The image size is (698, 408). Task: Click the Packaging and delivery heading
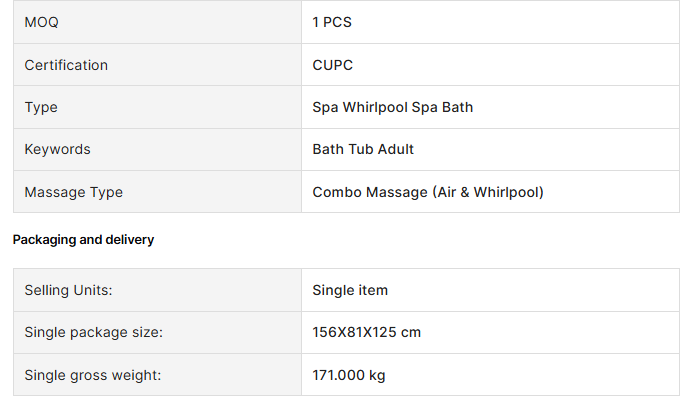[x=83, y=240]
